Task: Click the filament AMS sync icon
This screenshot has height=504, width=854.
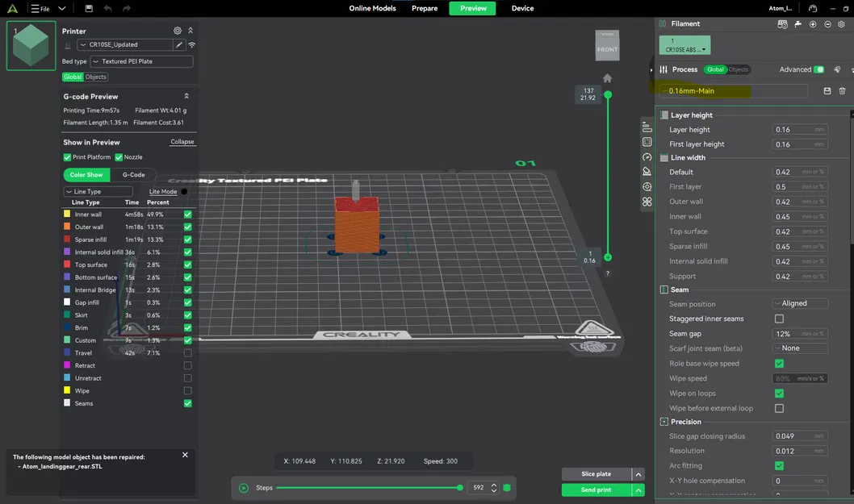Action: (x=783, y=24)
